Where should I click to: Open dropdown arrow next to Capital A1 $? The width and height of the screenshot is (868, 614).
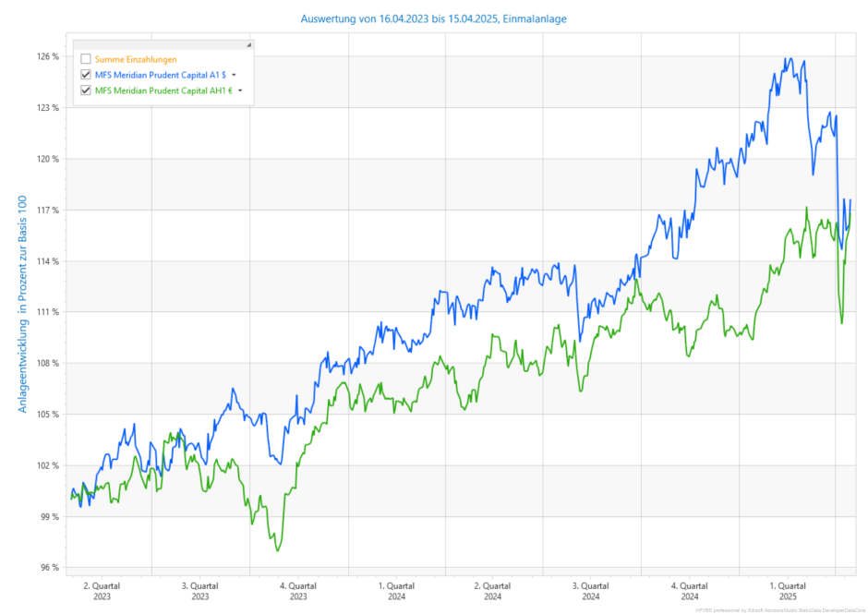tap(235, 75)
